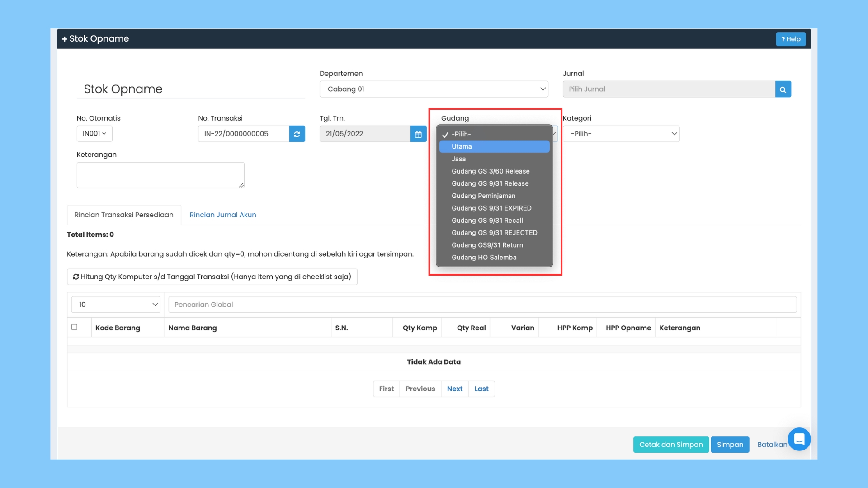
Task: Click the Cetak dan Simpan button
Action: coord(671,445)
